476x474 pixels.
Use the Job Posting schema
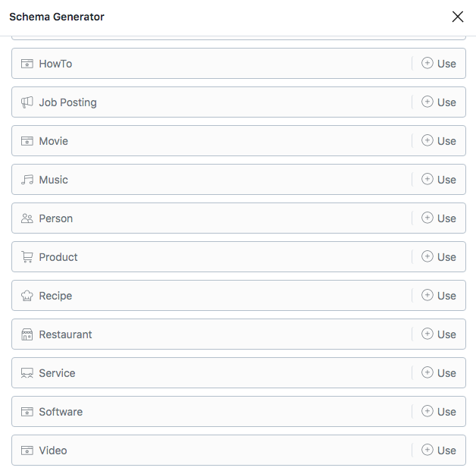coord(439,102)
